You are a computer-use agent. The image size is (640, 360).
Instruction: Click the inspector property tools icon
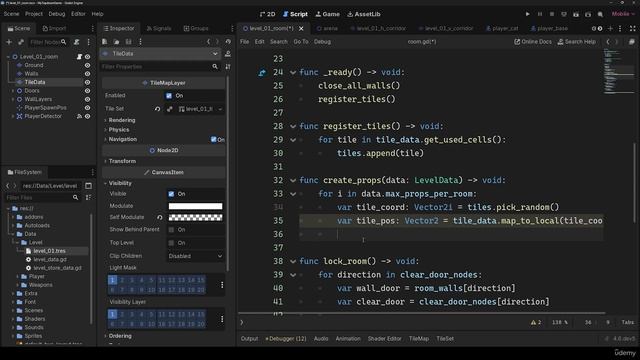tap(228, 66)
